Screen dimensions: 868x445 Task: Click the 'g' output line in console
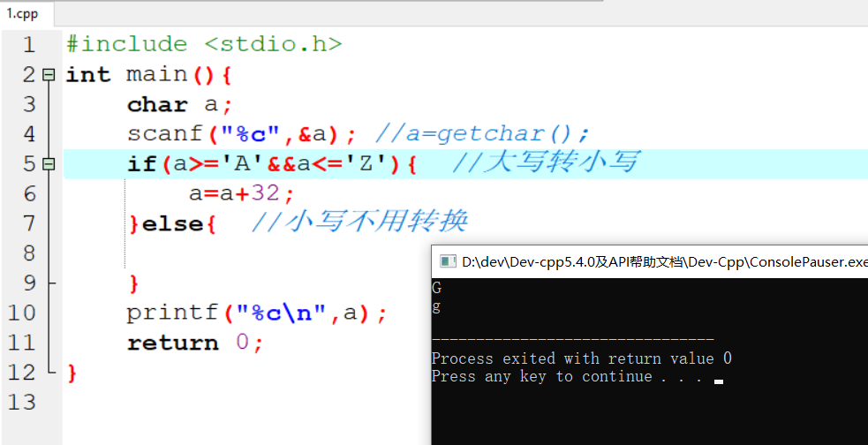point(437,306)
